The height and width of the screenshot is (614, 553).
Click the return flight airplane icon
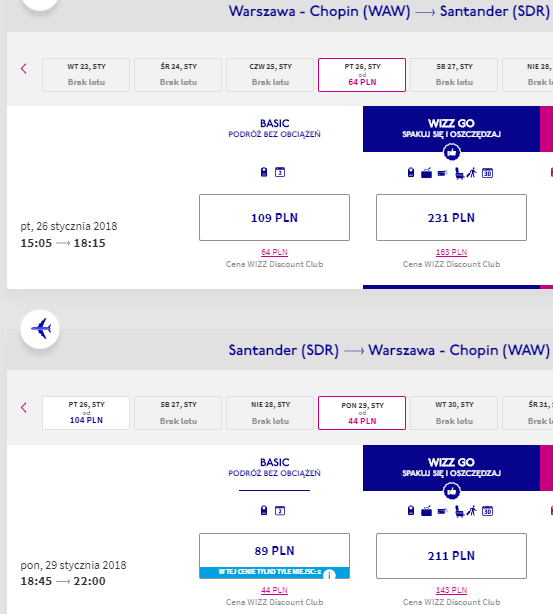point(40,329)
